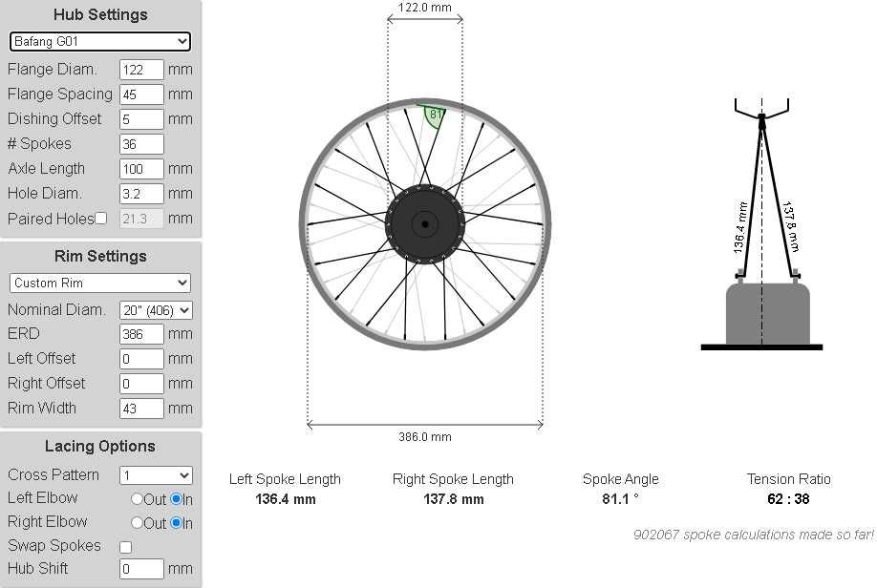Click the Tension Ratio value 62 : 38
The height and width of the screenshot is (588, 877).
click(x=788, y=499)
